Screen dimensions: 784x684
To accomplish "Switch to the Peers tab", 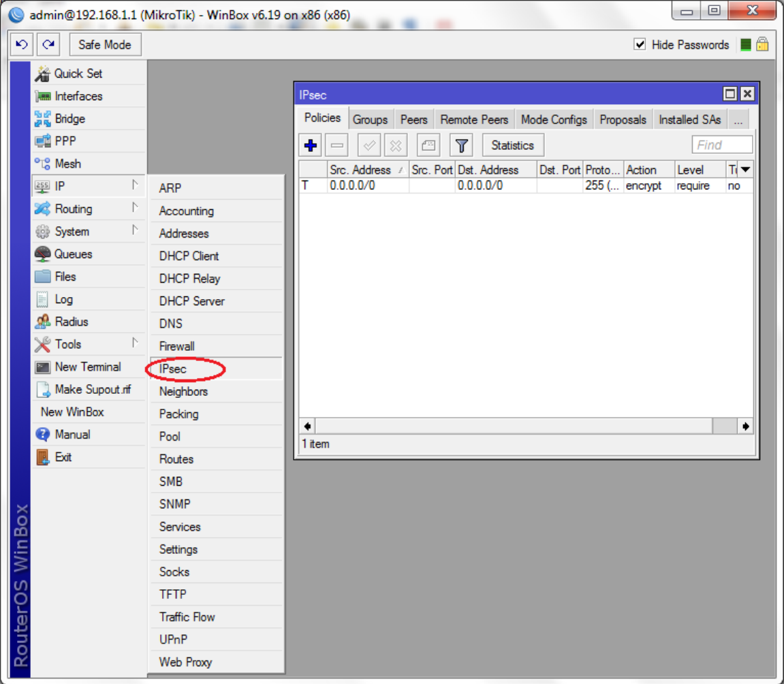I will (414, 120).
